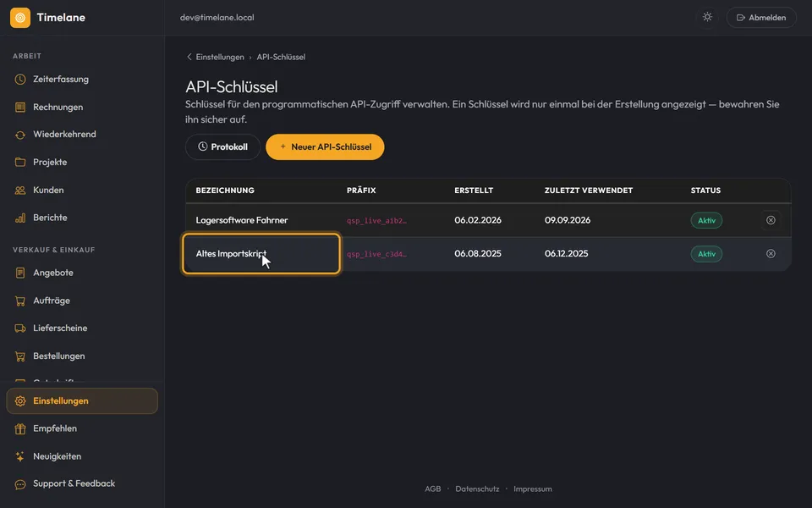The height and width of the screenshot is (508, 812).
Task: Click the API-Schlüssel breadcrumb text
Action: [281, 57]
